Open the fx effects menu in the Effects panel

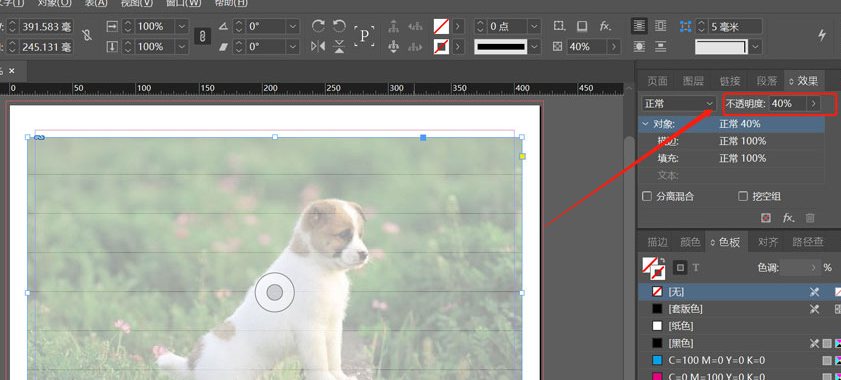pos(788,218)
